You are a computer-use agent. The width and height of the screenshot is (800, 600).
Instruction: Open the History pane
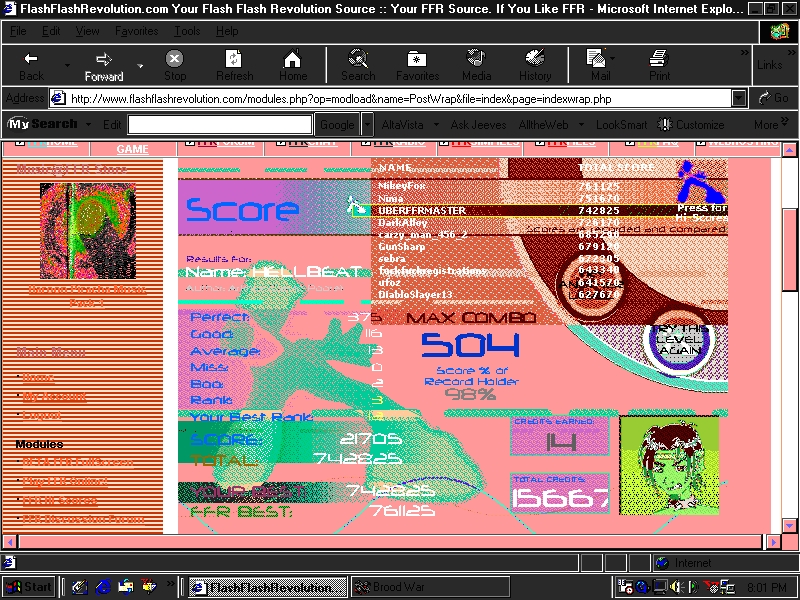click(x=535, y=65)
